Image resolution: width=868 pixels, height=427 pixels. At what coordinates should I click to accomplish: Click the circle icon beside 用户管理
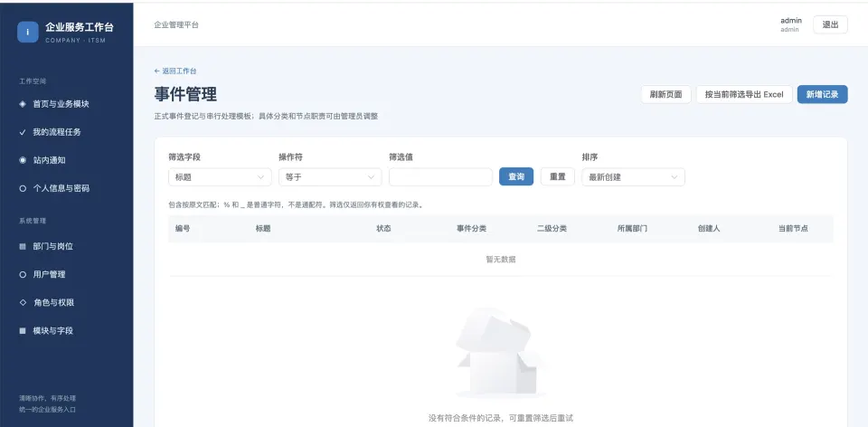tap(23, 275)
